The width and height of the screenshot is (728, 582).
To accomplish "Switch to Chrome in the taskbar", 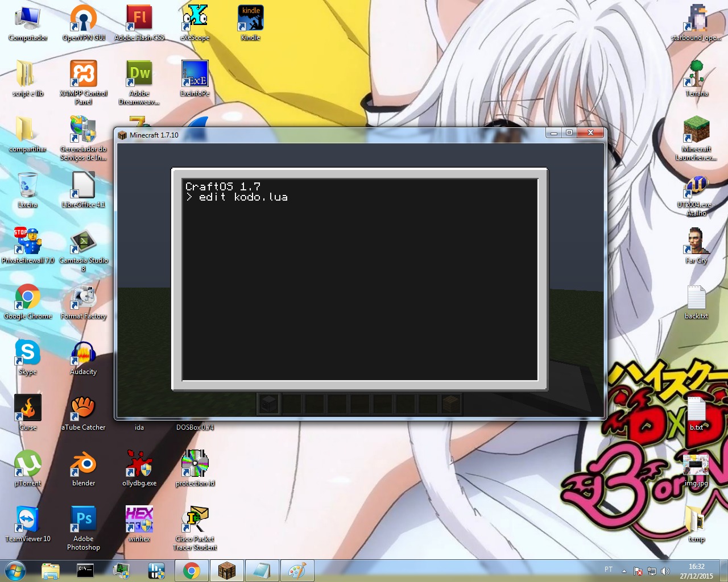I will point(192,571).
